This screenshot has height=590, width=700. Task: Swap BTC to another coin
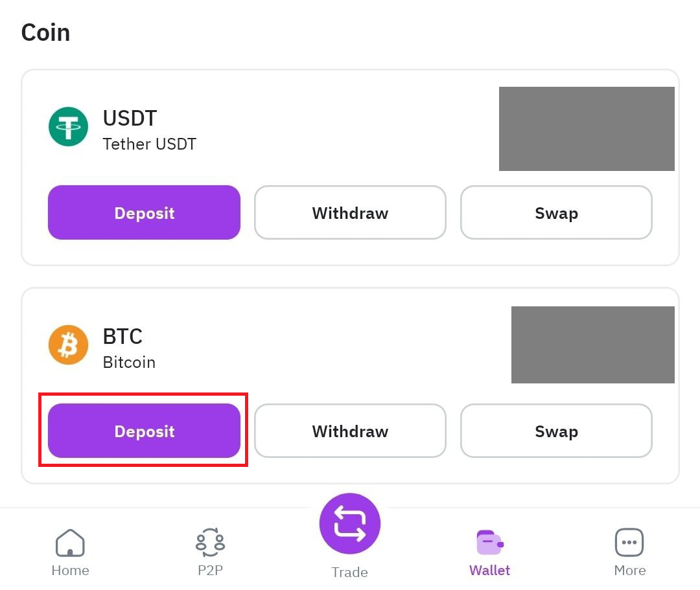coord(555,431)
